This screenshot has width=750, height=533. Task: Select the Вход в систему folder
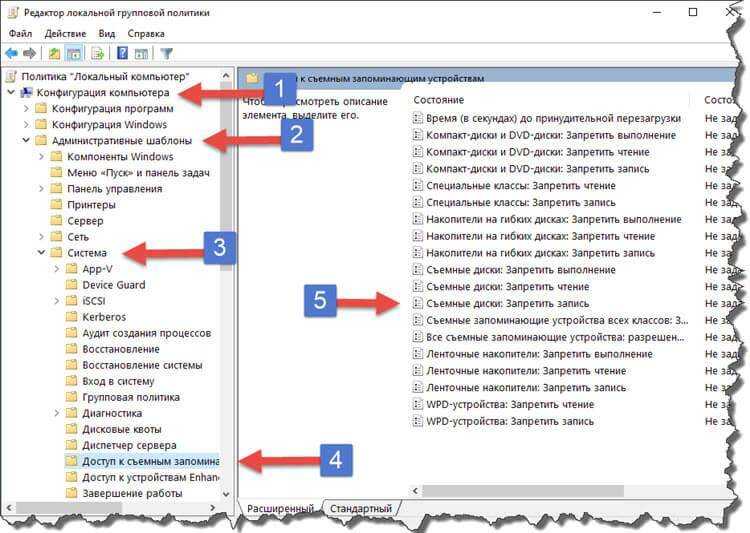tap(118, 381)
